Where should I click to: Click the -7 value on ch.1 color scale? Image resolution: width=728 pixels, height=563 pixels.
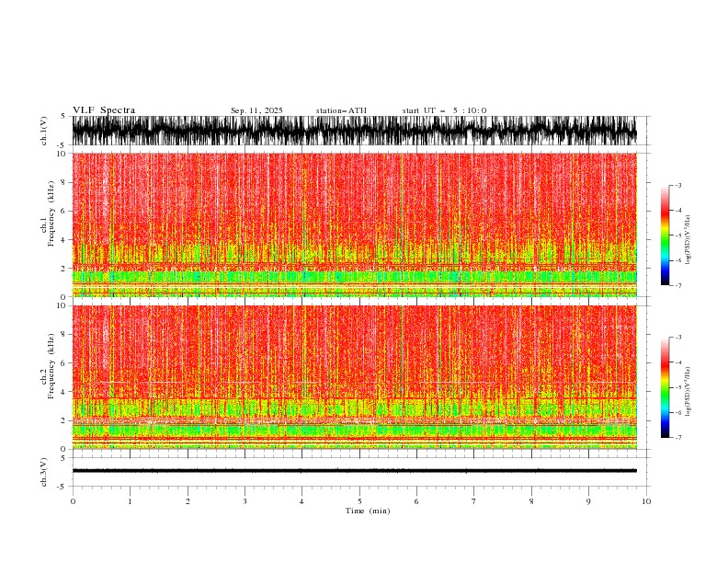[x=677, y=285]
